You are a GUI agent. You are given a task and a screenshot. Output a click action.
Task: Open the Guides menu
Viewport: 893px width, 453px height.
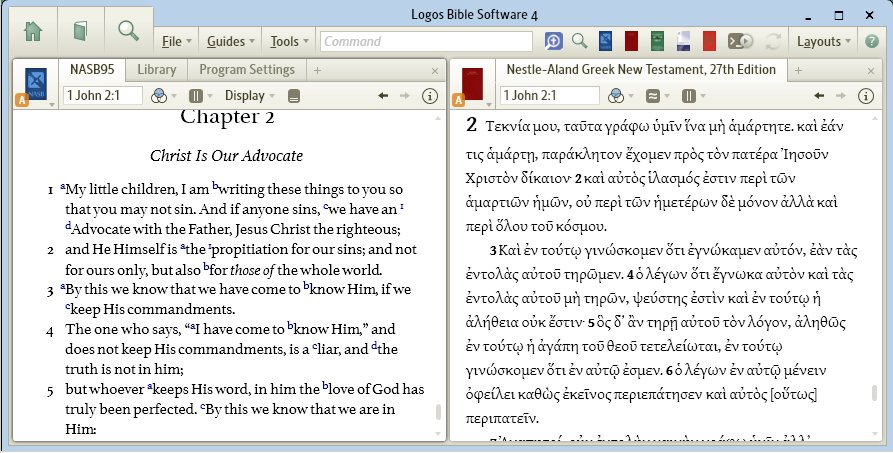click(230, 42)
